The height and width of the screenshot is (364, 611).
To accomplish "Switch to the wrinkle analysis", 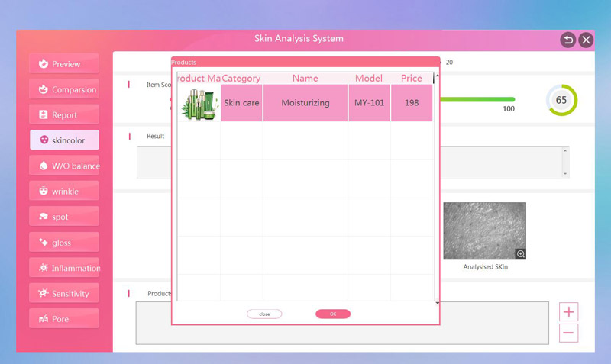I will (x=65, y=192).
